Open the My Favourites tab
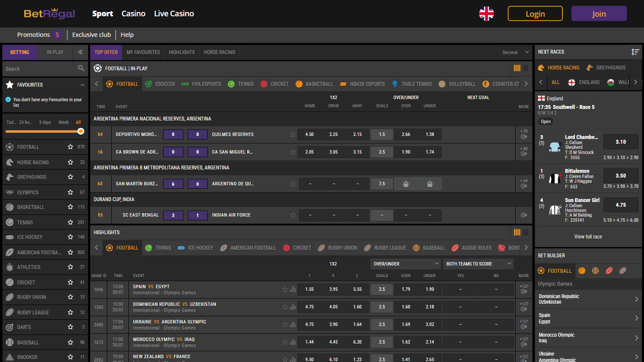Screen dimensions: 644x362 (143, 52)
